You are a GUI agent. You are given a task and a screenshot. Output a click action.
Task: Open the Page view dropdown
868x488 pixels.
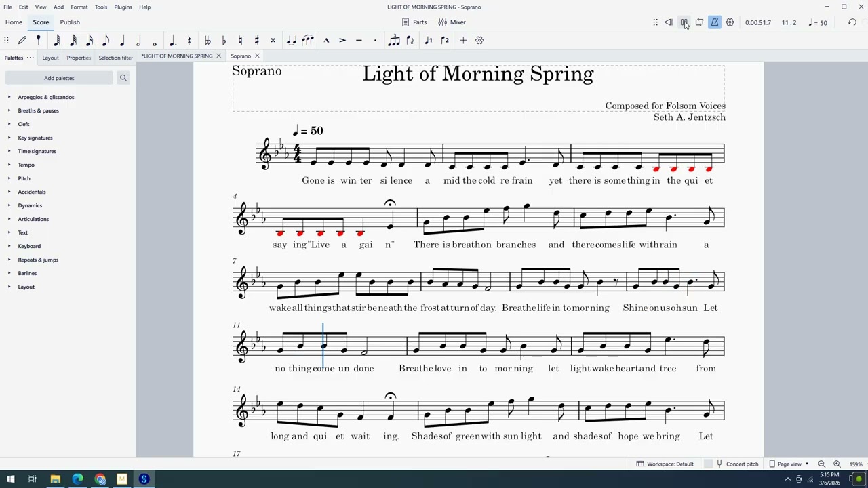pyautogui.click(x=789, y=464)
